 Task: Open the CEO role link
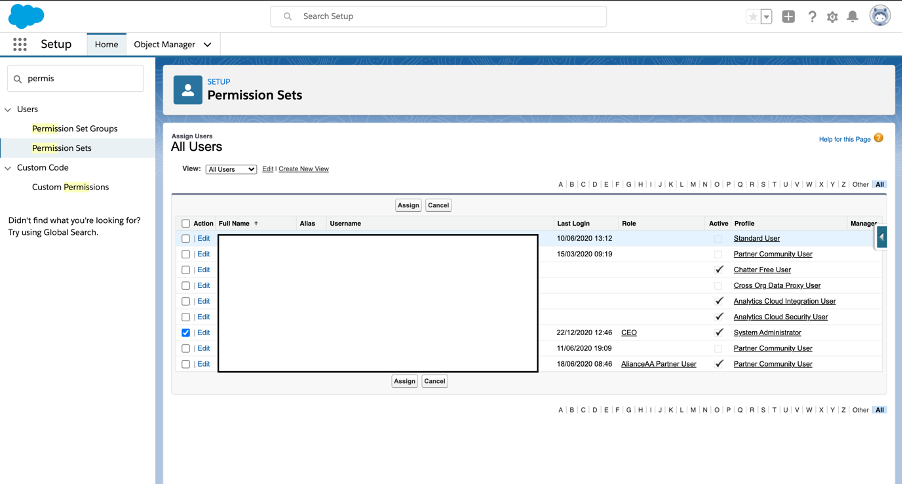click(629, 333)
